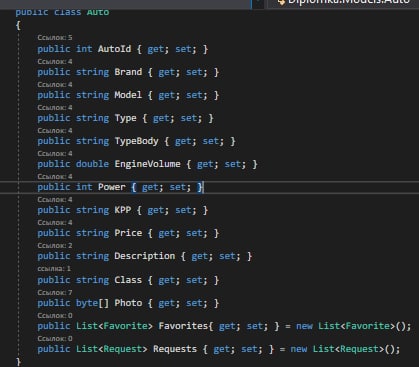Viewport: 419px width, 367px height.
Task: Click the Description property name
Action: point(145,256)
